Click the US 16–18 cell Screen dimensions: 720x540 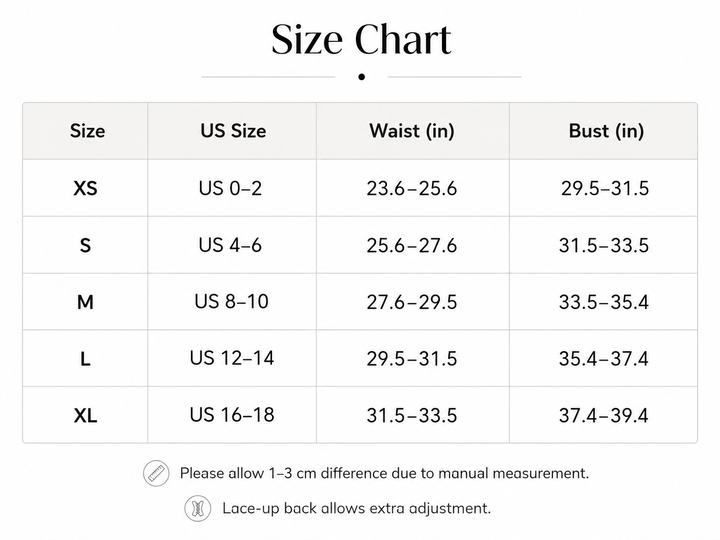click(x=232, y=415)
